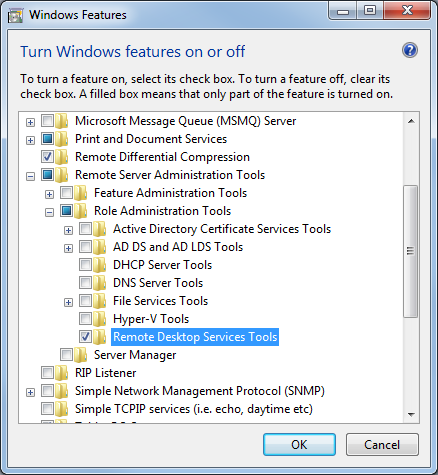
Task: Collapse the Role Administration Tools node
Action: click(49, 212)
